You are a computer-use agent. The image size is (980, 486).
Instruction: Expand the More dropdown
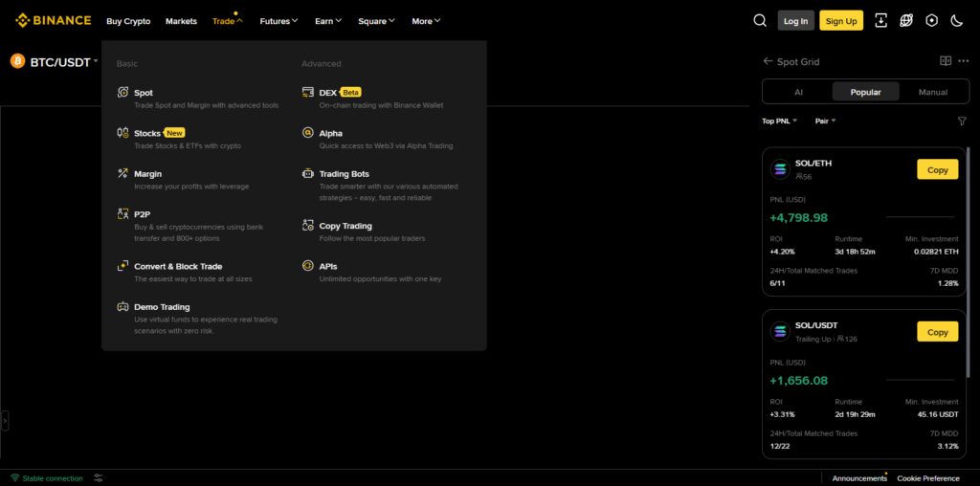[426, 21]
